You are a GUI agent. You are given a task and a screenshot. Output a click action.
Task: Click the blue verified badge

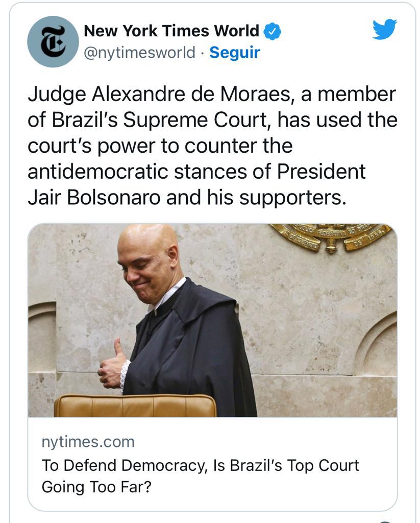272,31
